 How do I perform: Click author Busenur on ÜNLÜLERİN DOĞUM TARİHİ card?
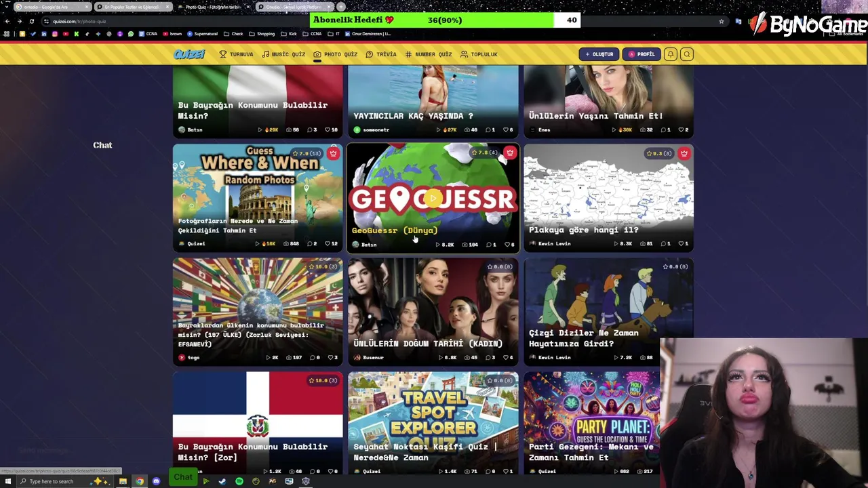tap(368, 357)
